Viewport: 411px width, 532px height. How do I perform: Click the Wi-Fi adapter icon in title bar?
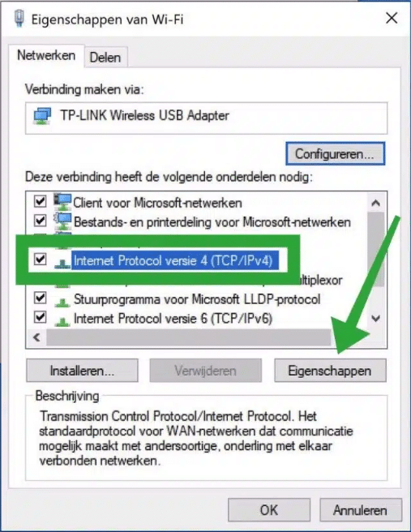point(19,19)
